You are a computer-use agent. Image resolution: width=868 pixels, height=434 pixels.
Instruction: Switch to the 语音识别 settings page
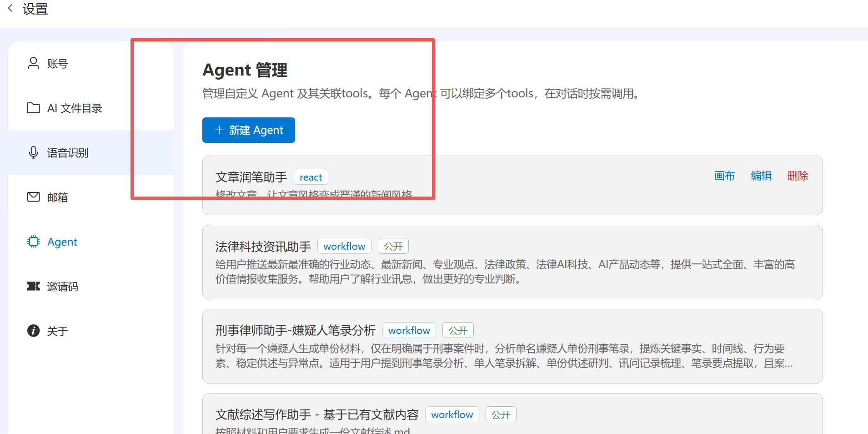point(68,153)
